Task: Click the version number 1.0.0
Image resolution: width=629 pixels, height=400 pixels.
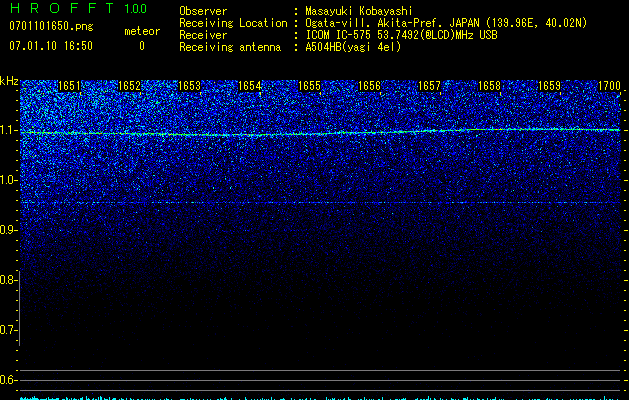Action: pyautogui.click(x=136, y=9)
